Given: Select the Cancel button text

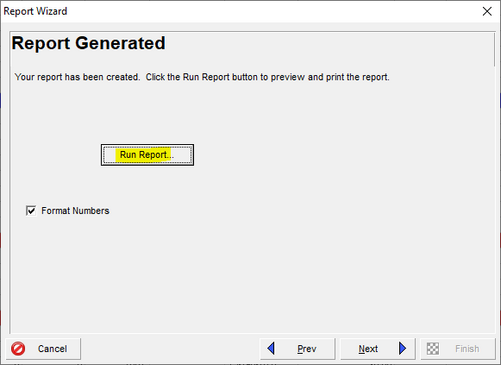Looking at the screenshot, I should pyautogui.click(x=52, y=349).
